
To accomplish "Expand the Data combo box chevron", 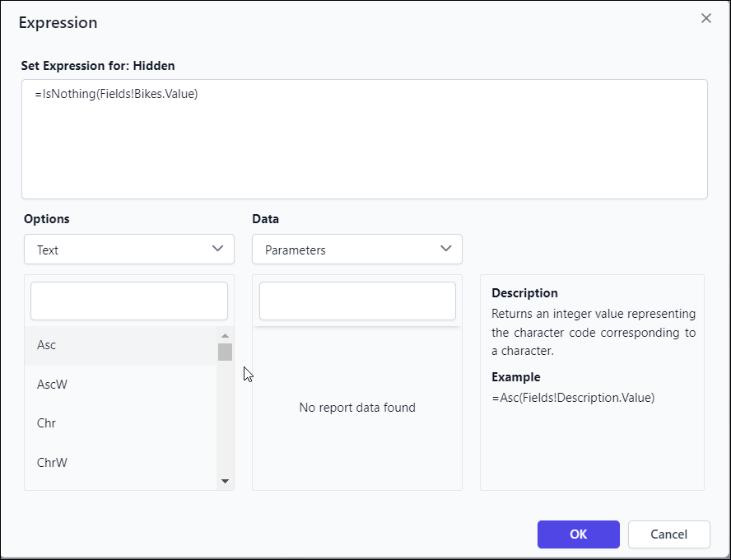I will (x=445, y=249).
